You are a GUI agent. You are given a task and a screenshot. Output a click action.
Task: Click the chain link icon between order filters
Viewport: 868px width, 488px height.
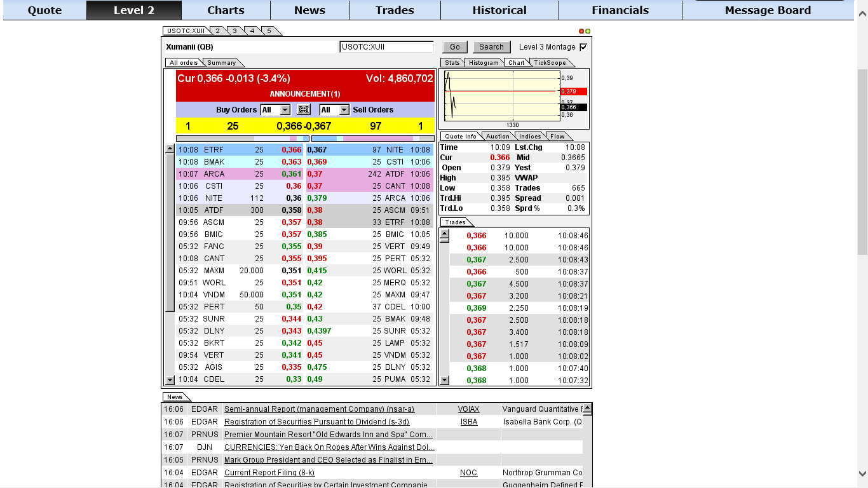[304, 110]
